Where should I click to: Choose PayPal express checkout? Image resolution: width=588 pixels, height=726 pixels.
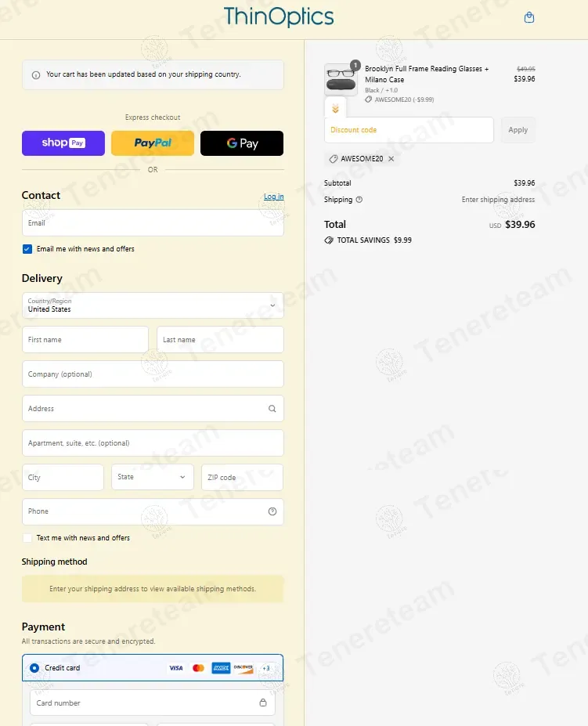point(153,143)
